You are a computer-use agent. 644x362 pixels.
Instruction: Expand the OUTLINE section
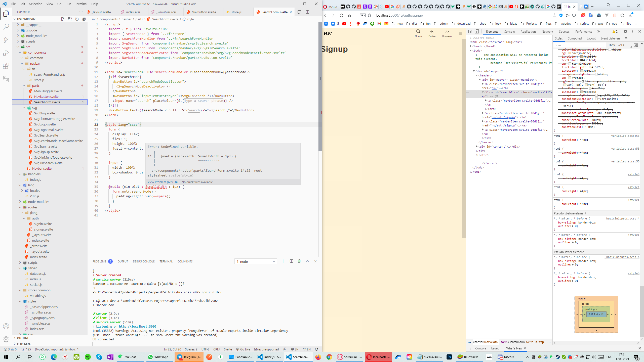tap(23, 338)
